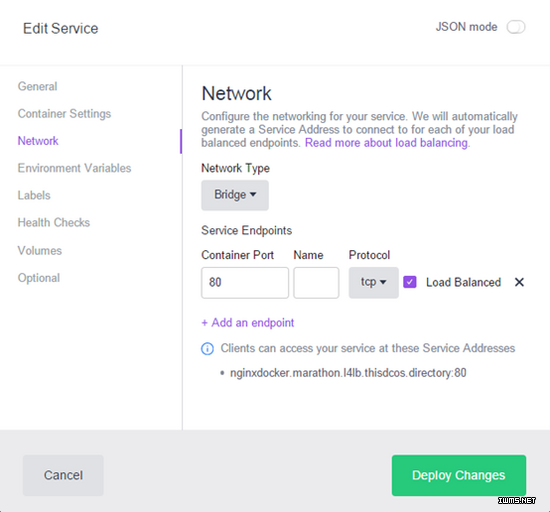550x512 pixels.
Task: Go to the Volumes section
Action: tap(40, 251)
